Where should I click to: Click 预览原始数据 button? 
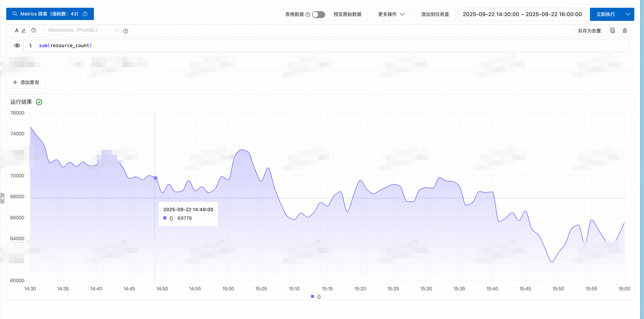click(347, 14)
